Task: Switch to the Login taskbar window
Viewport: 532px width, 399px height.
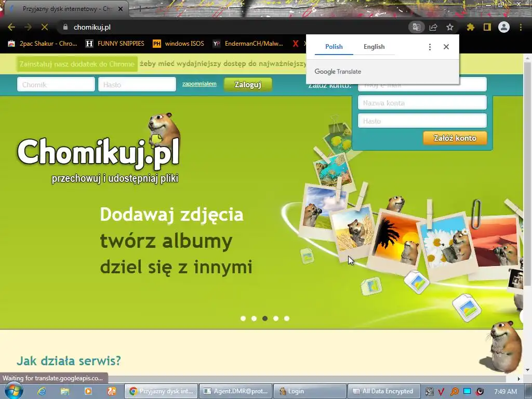Action: click(x=310, y=391)
